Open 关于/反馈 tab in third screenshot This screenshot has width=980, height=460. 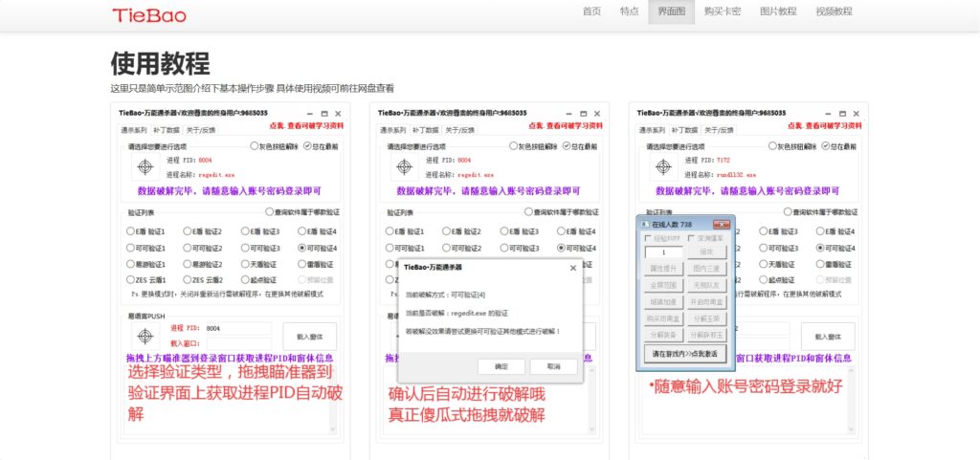pyautogui.click(x=719, y=130)
